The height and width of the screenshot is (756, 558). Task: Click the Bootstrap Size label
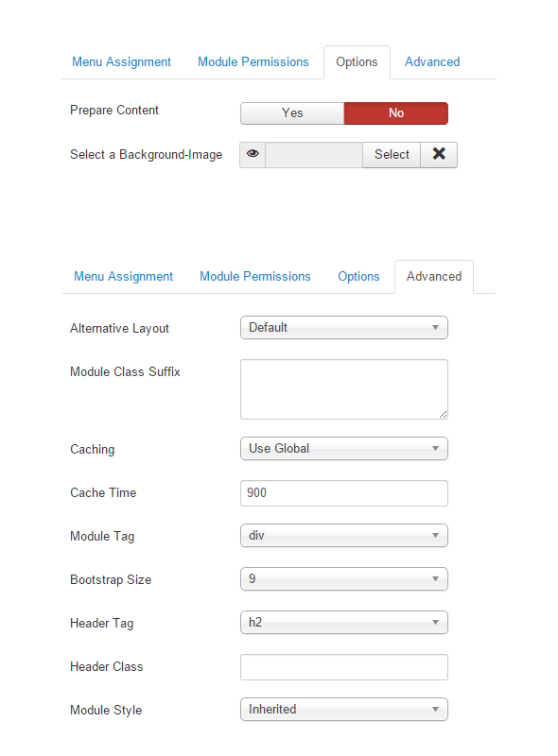point(111,580)
